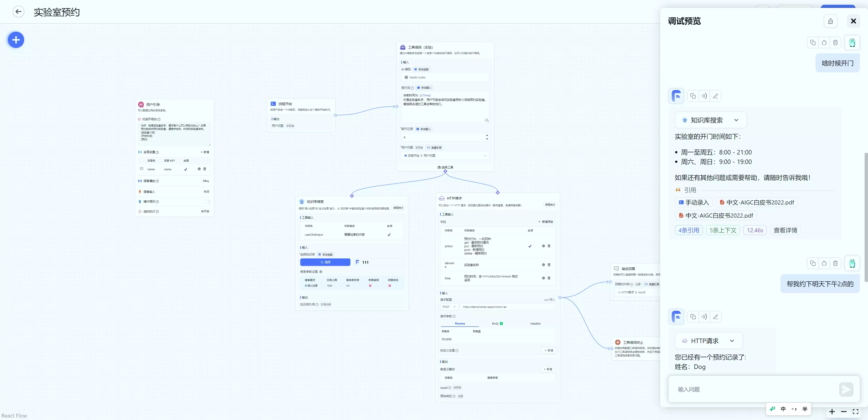Click copy icon above 啥时候开门 message
Image resolution: width=868 pixels, height=420 pixels.
(813, 43)
